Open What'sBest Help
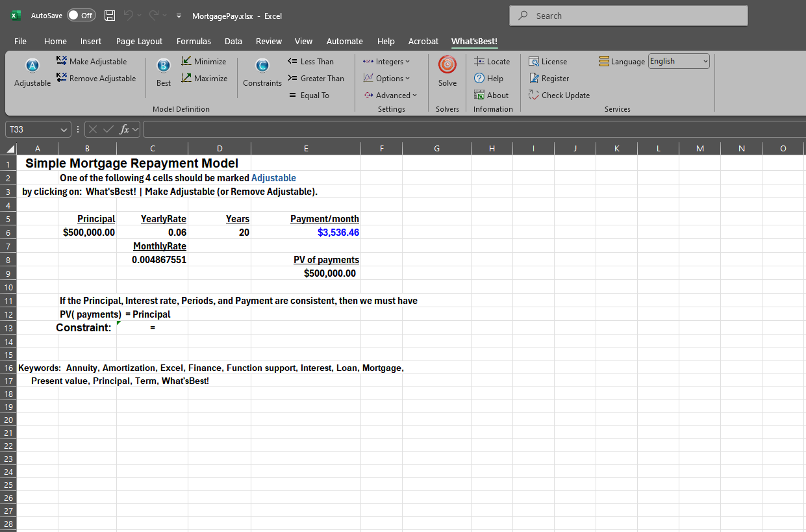806x532 pixels. [x=489, y=79]
